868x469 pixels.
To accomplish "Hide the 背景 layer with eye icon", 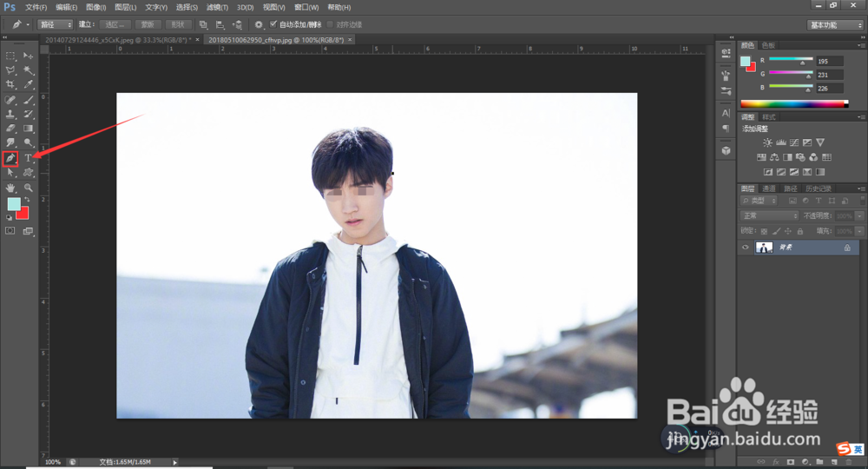I will [745, 248].
